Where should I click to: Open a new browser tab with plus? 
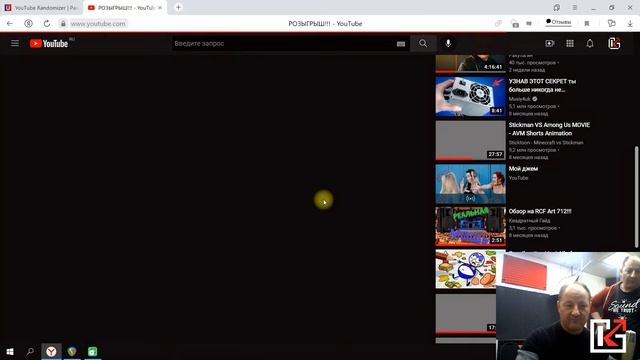pyautogui.click(x=178, y=7)
